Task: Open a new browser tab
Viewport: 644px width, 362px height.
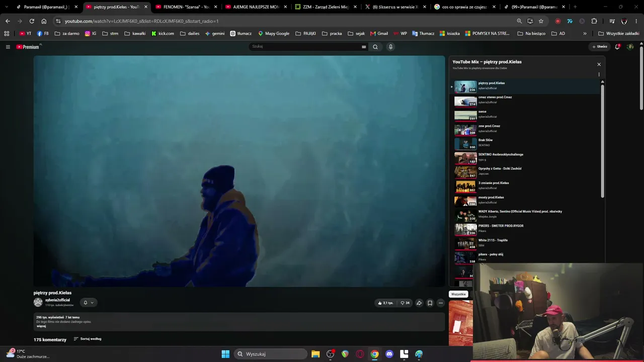Action: 575,7
